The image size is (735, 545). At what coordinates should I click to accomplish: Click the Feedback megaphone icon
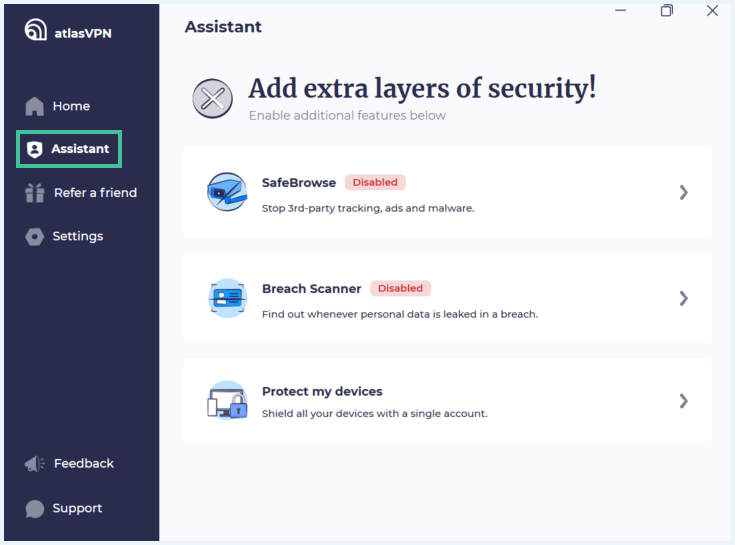pos(34,464)
